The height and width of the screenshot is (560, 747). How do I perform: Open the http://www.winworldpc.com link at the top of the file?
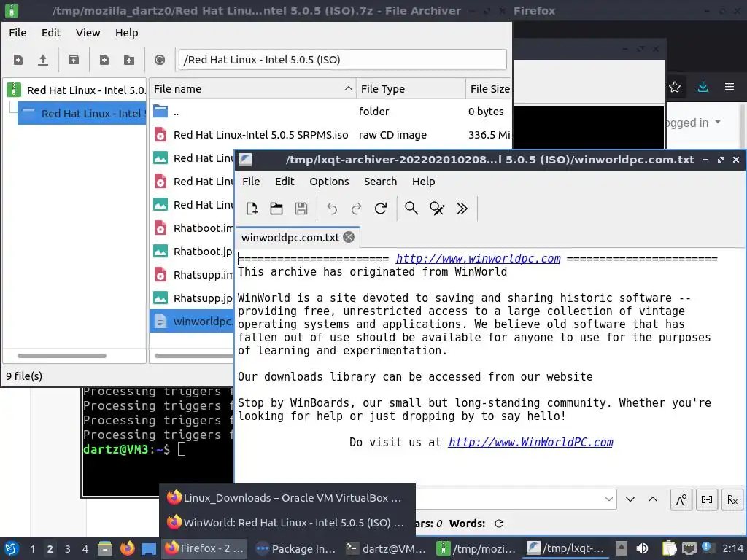478,259
